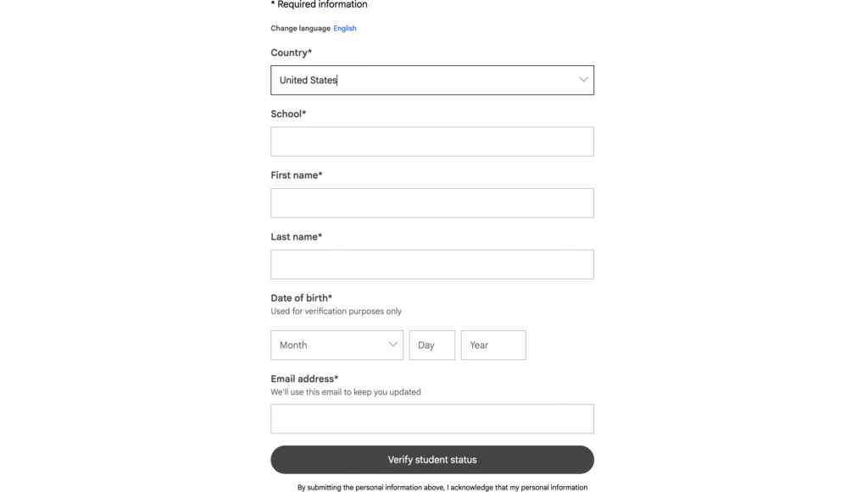Select the Last name text field

431,264
